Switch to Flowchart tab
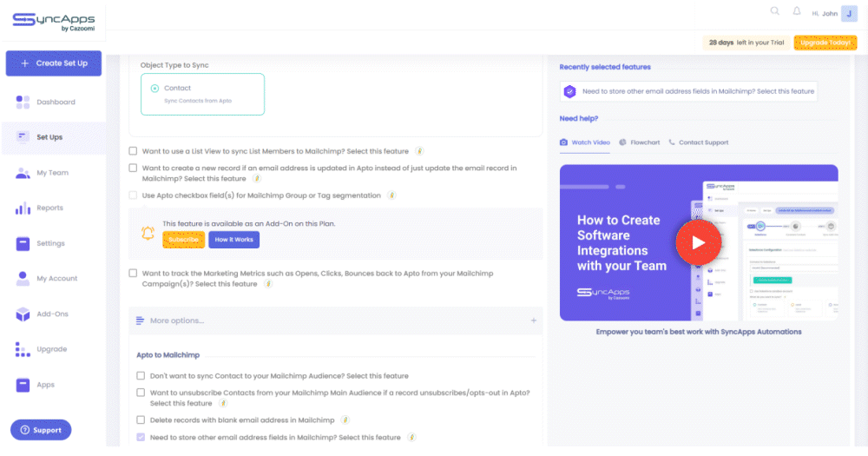Screen dimensions: 868x456 pos(640,142)
